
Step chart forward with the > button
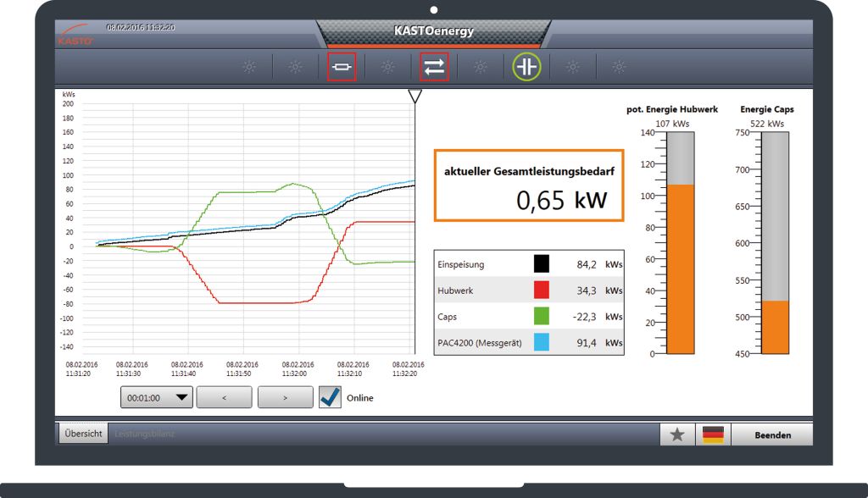pos(285,397)
